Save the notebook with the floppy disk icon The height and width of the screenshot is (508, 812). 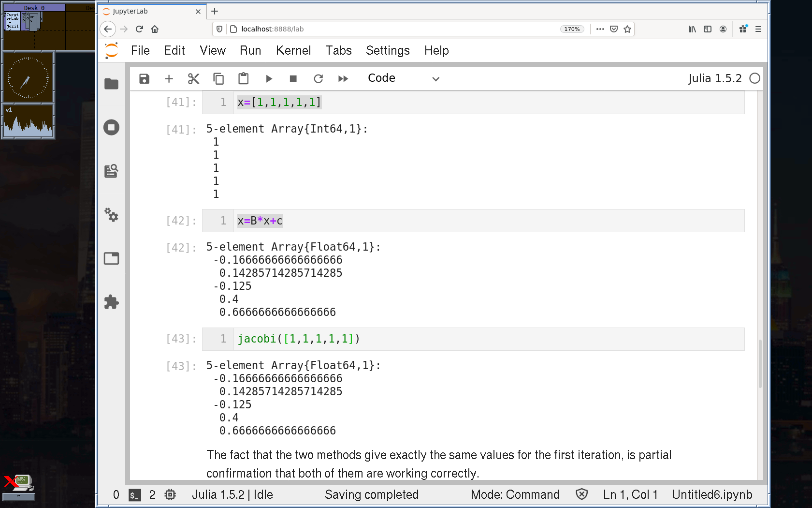pos(144,79)
